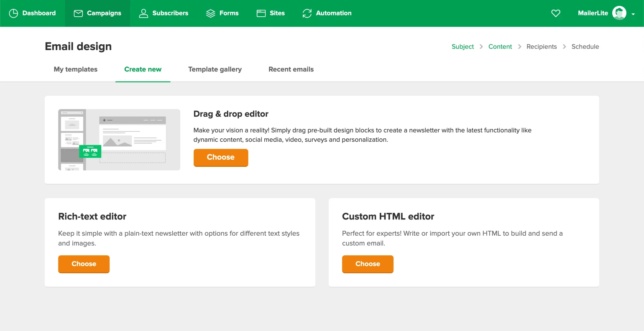
Task: Select the Create new tab
Action: [x=143, y=69]
